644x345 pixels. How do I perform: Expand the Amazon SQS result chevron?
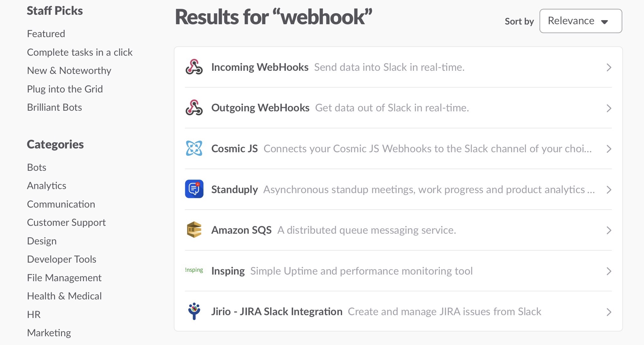(609, 230)
